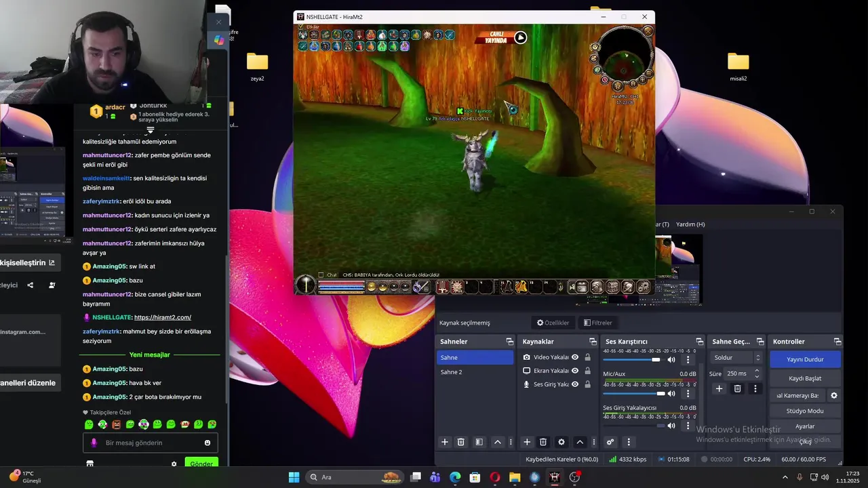Hide the Video Yakalama source eye

click(x=575, y=357)
